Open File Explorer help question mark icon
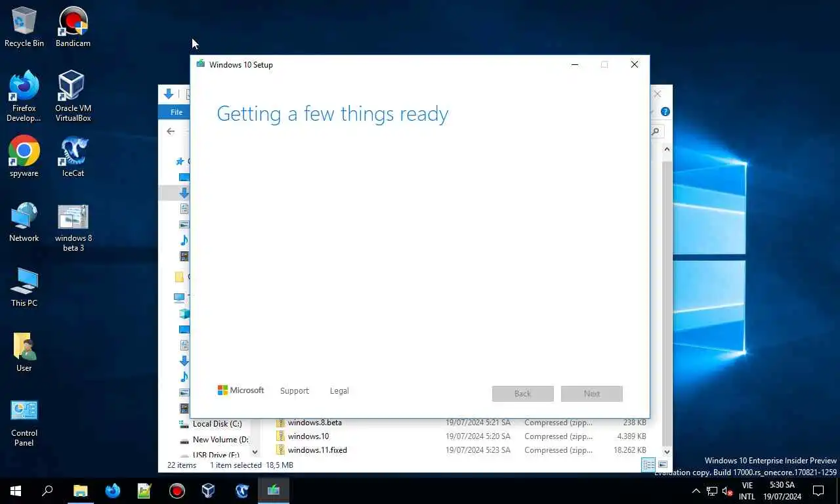Viewport: 840px width, 504px height. pyautogui.click(x=665, y=112)
